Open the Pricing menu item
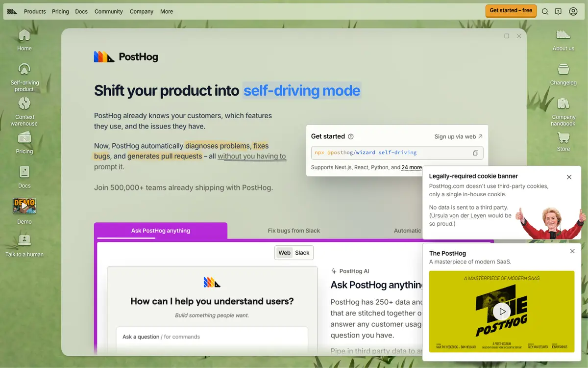588x368 pixels. (60, 11)
